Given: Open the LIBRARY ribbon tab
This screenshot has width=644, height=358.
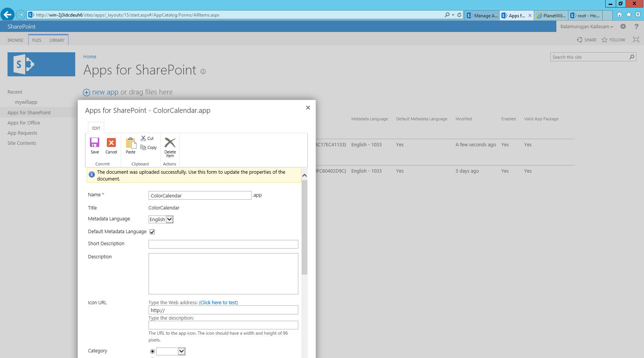Looking at the screenshot, I should pyautogui.click(x=57, y=40).
